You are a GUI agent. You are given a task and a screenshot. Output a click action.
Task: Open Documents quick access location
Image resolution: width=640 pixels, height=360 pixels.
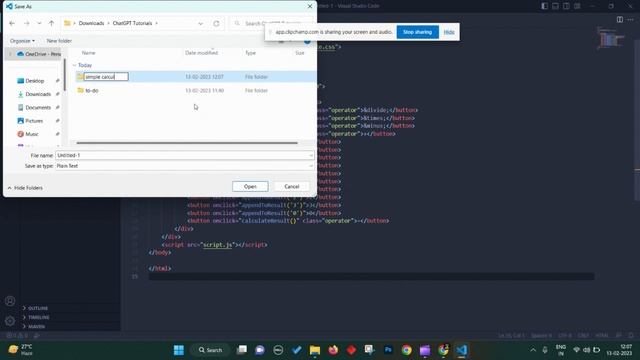[x=38, y=107]
